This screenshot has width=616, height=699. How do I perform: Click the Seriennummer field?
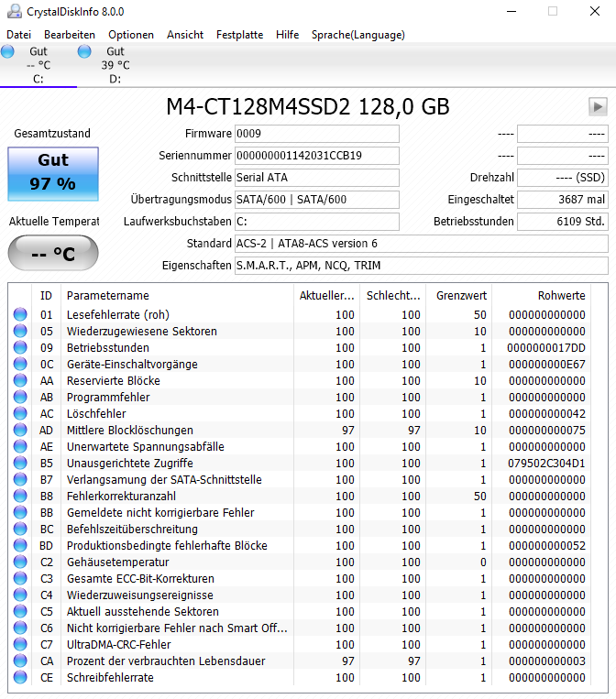pos(317,156)
